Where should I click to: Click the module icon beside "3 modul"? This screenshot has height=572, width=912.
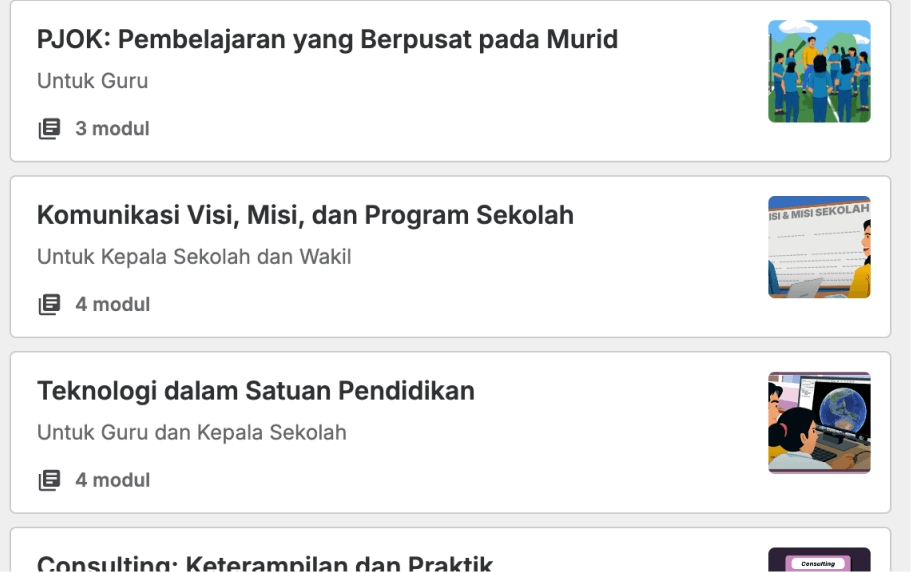(x=49, y=129)
